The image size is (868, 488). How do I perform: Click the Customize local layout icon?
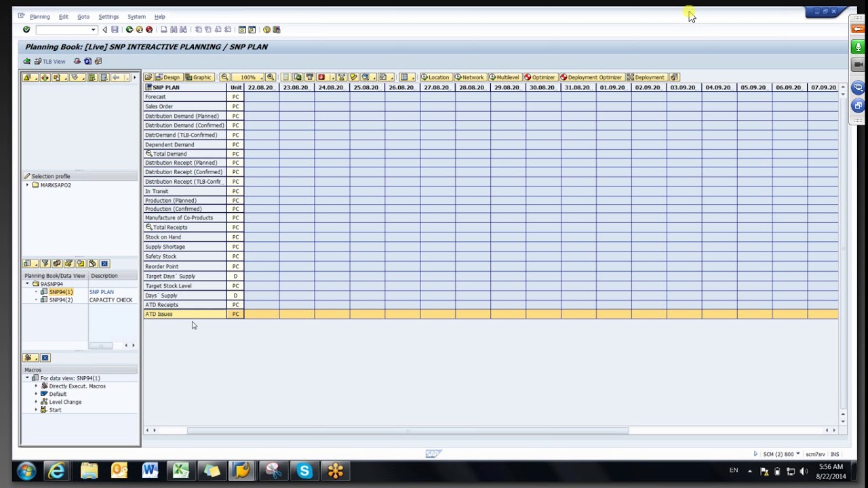(x=276, y=30)
